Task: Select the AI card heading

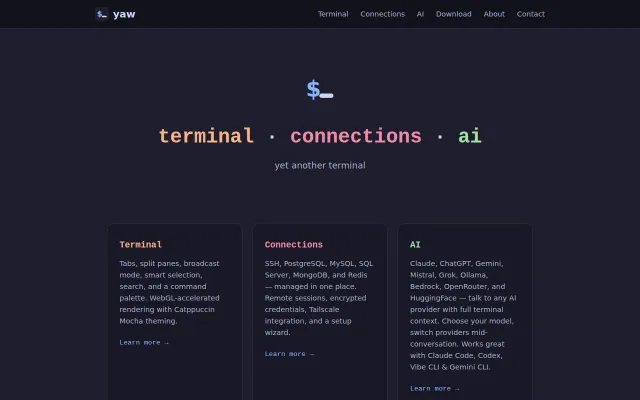Action: [x=415, y=244]
